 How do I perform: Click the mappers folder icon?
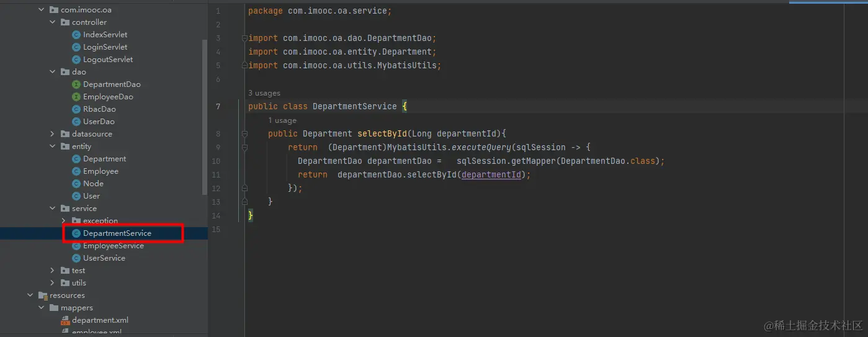click(54, 308)
